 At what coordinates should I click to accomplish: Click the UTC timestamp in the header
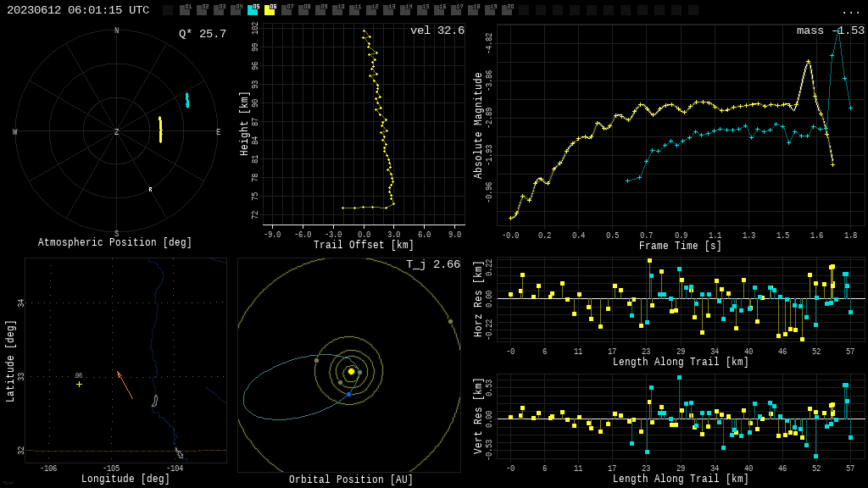tap(78, 10)
